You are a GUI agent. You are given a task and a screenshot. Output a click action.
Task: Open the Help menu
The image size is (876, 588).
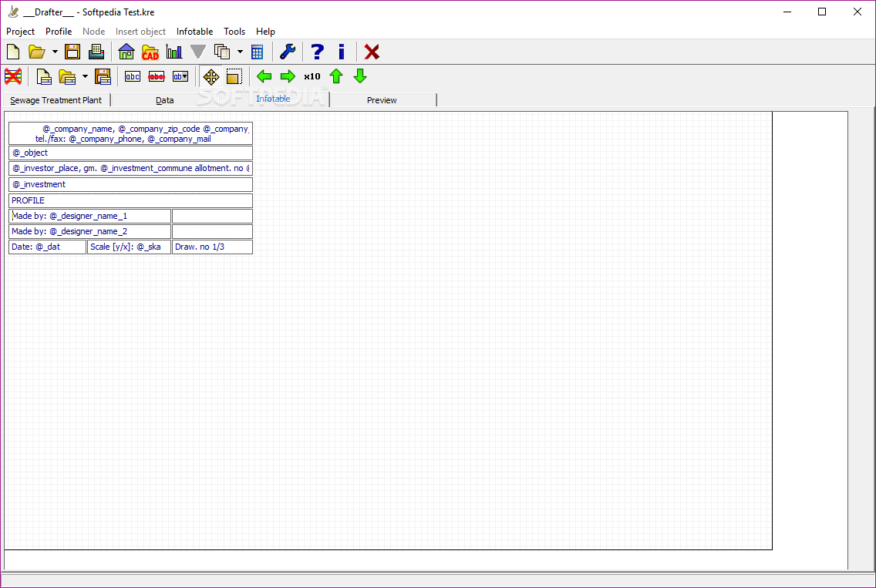pos(265,32)
